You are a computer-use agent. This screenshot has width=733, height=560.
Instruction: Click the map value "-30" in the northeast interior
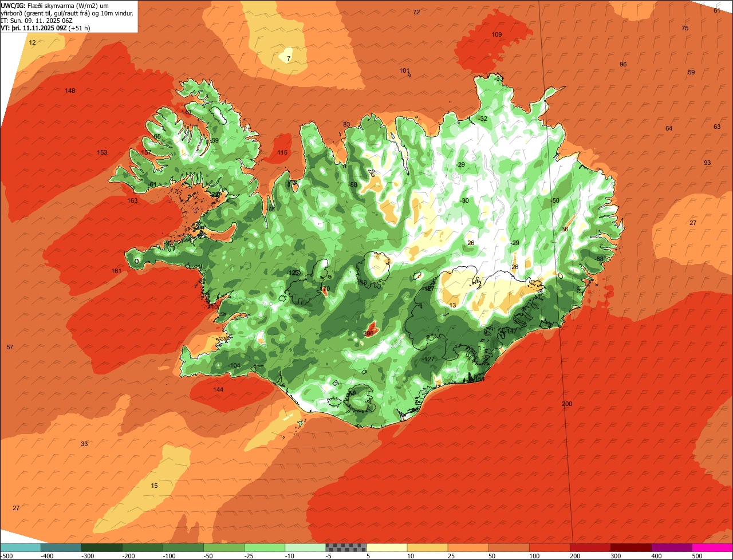coord(464,200)
